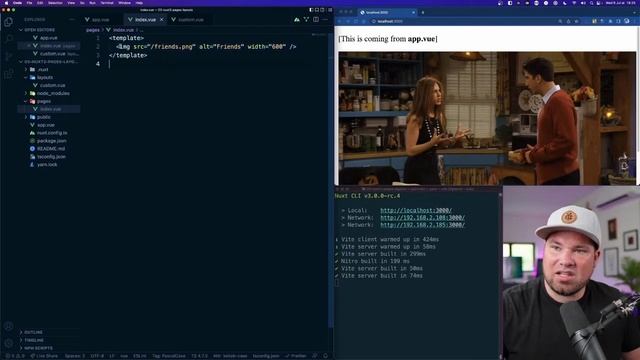The image size is (640, 360).
Task: Open yarn.lock in the file tree
Action: point(49,164)
